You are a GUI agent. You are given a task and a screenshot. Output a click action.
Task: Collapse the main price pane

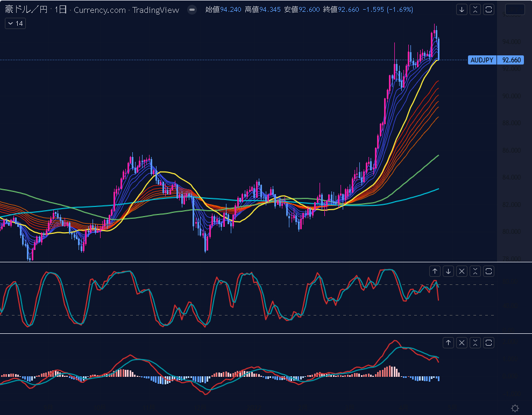(475, 9)
